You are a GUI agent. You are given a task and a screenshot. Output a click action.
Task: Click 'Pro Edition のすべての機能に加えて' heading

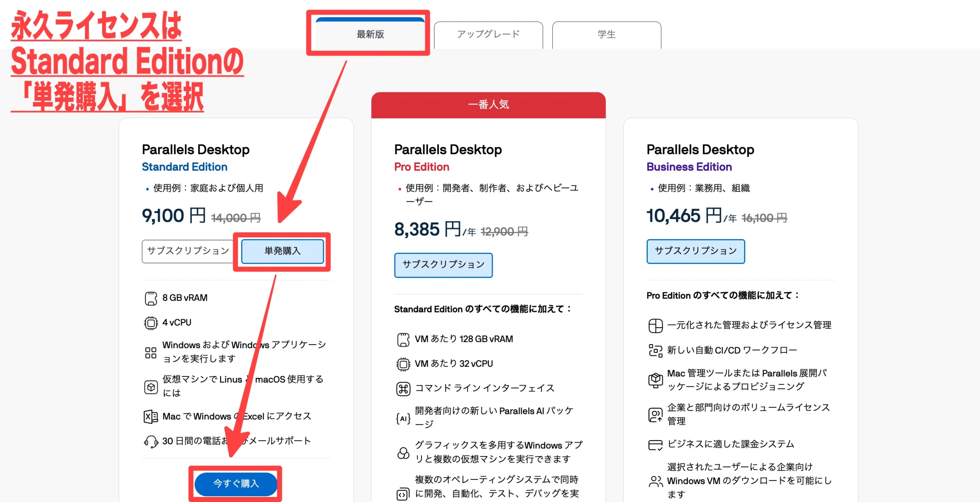(723, 295)
